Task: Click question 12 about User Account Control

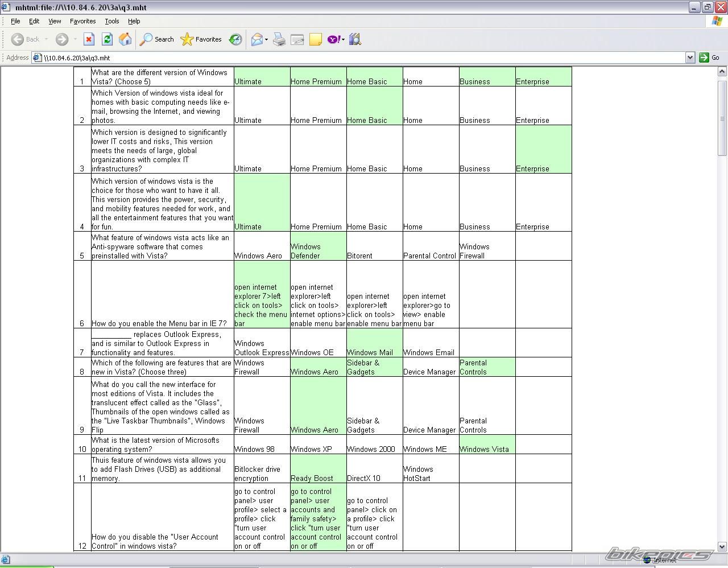Action: 155,541
